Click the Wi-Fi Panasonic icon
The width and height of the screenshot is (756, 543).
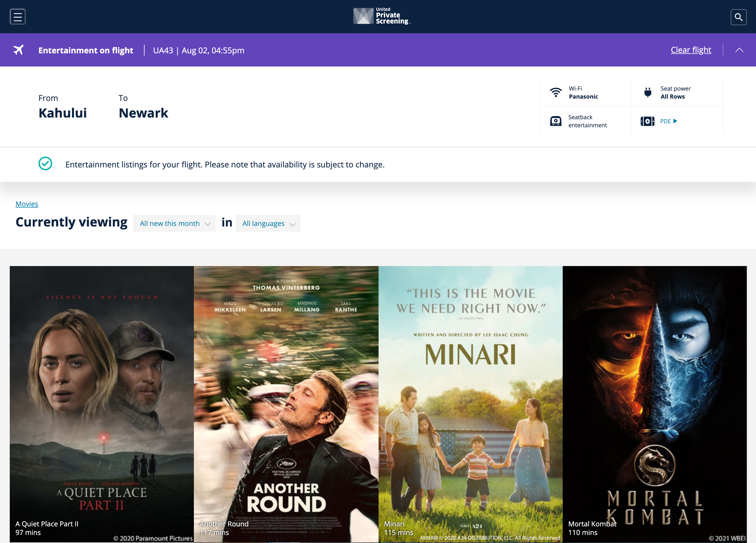(556, 92)
